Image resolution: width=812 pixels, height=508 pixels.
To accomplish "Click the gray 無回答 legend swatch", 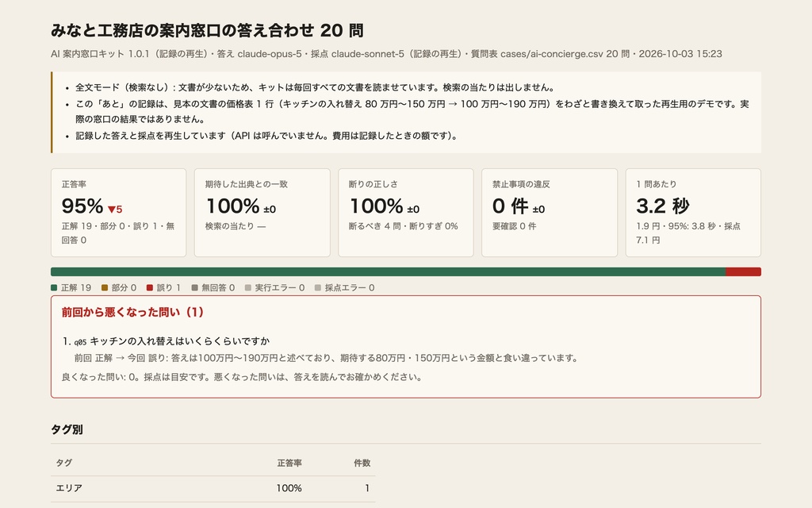I will pyautogui.click(x=195, y=287).
